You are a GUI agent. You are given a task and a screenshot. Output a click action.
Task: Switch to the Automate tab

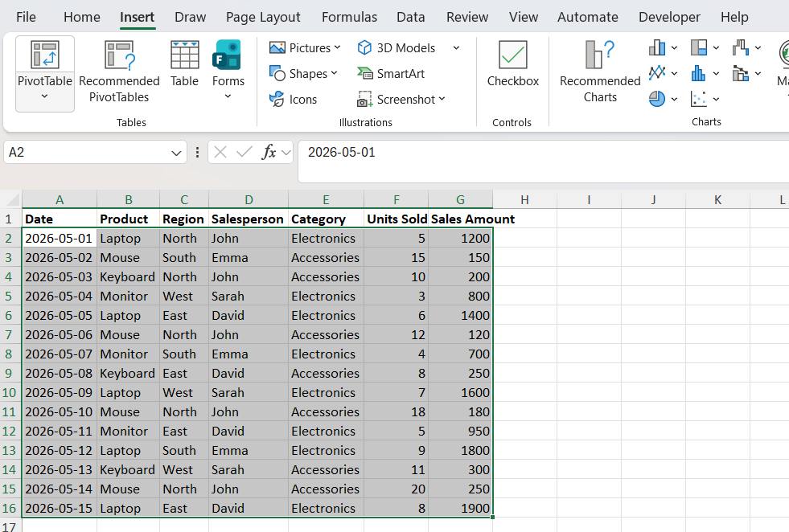tap(587, 17)
